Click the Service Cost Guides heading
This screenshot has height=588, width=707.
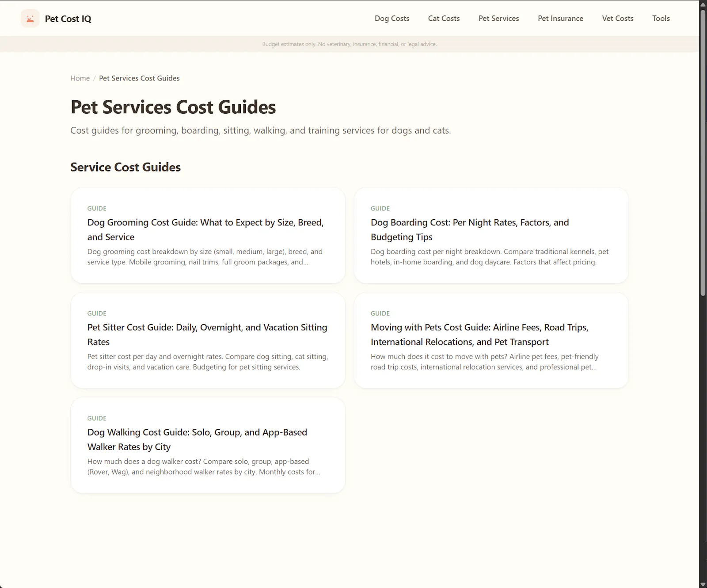[125, 167]
